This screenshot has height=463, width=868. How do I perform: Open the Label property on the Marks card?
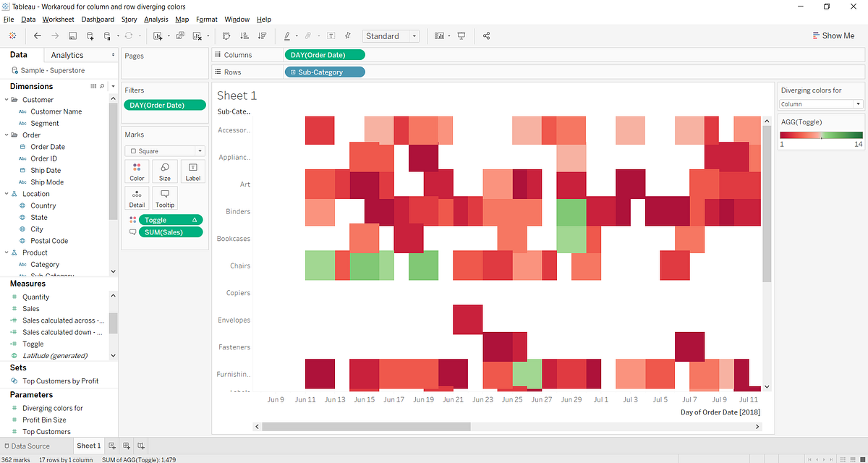tap(192, 171)
